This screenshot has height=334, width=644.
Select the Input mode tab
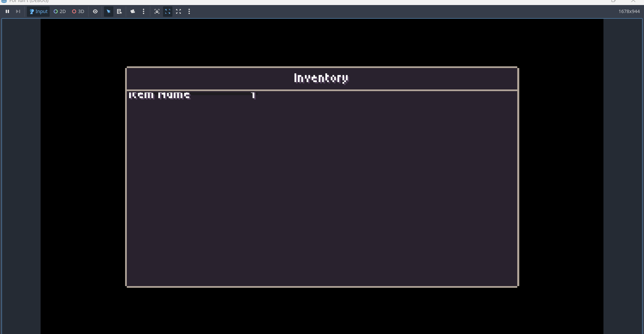pyautogui.click(x=39, y=11)
